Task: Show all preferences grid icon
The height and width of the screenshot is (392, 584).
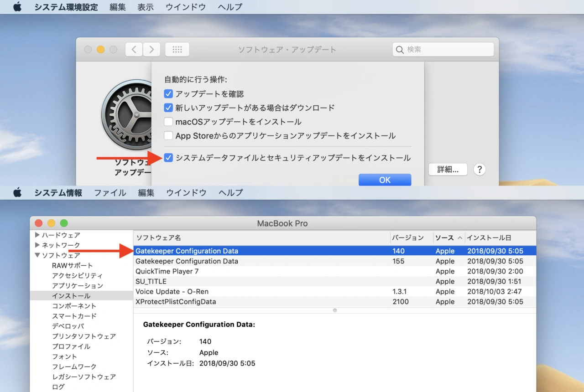Action: click(x=177, y=50)
